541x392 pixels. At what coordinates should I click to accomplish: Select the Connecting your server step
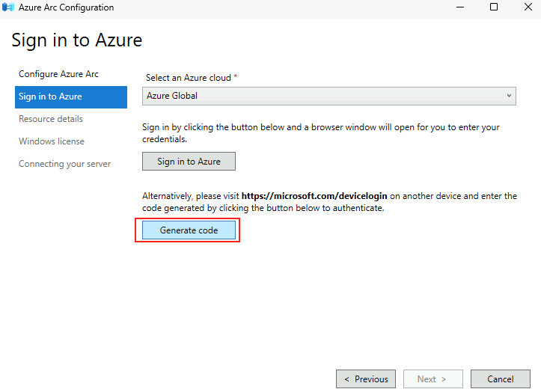(x=64, y=164)
